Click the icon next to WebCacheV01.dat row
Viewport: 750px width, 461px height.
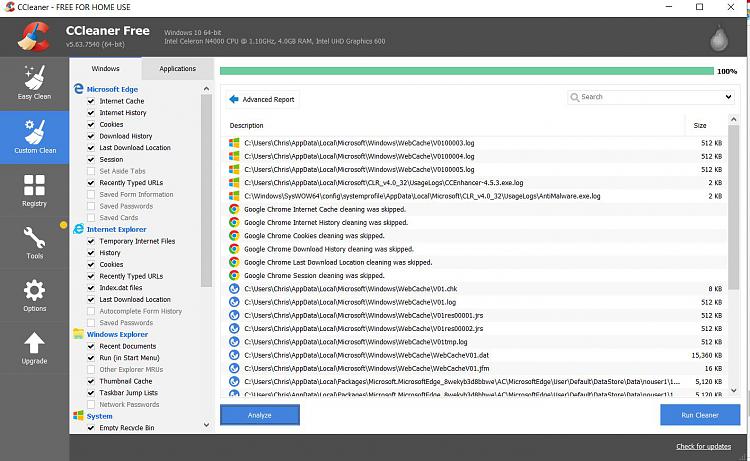click(x=234, y=355)
